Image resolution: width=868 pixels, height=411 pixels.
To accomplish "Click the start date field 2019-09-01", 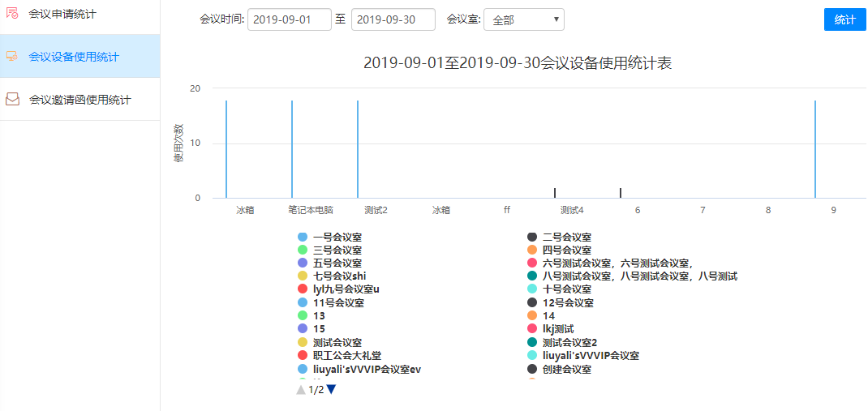I will tap(289, 19).
